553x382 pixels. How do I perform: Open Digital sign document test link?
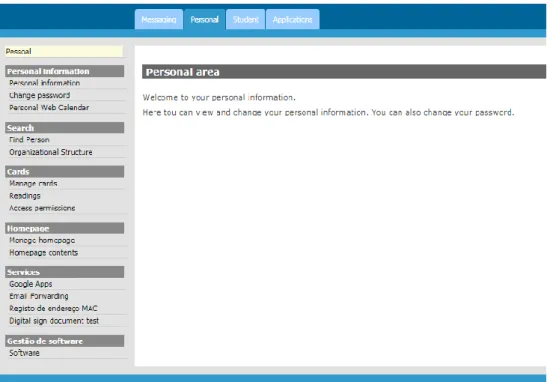pos(54,321)
